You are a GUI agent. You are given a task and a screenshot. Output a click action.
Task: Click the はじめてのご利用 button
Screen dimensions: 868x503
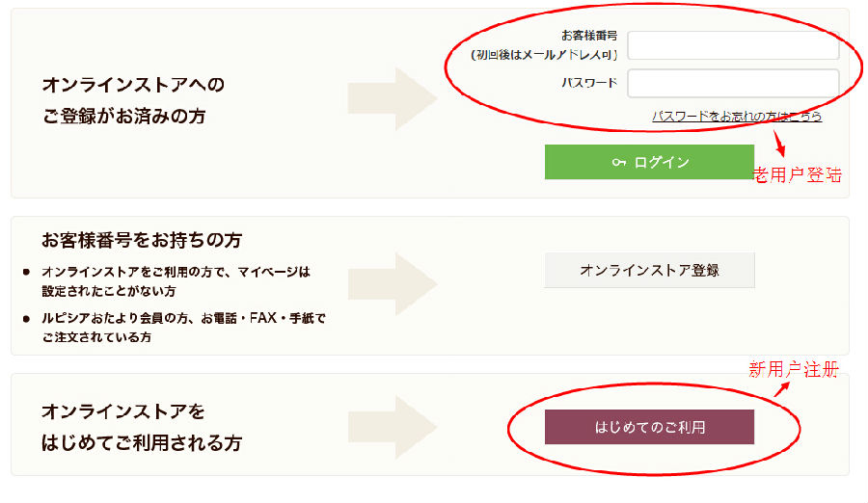click(649, 427)
